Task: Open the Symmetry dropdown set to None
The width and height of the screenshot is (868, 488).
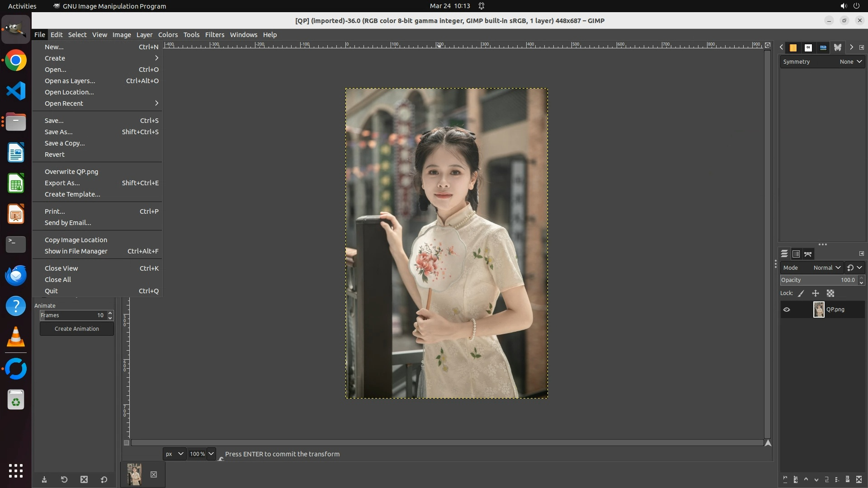Action: tap(851, 62)
